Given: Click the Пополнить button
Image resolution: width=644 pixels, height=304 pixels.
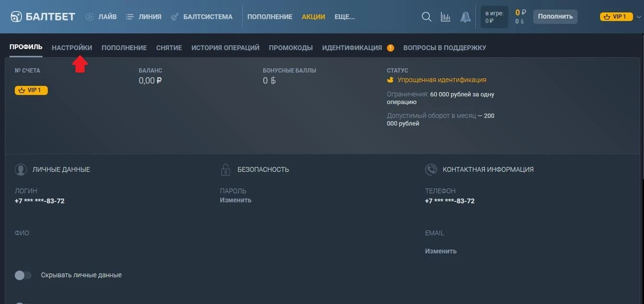Looking at the screenshot, I should pos(555,17).
